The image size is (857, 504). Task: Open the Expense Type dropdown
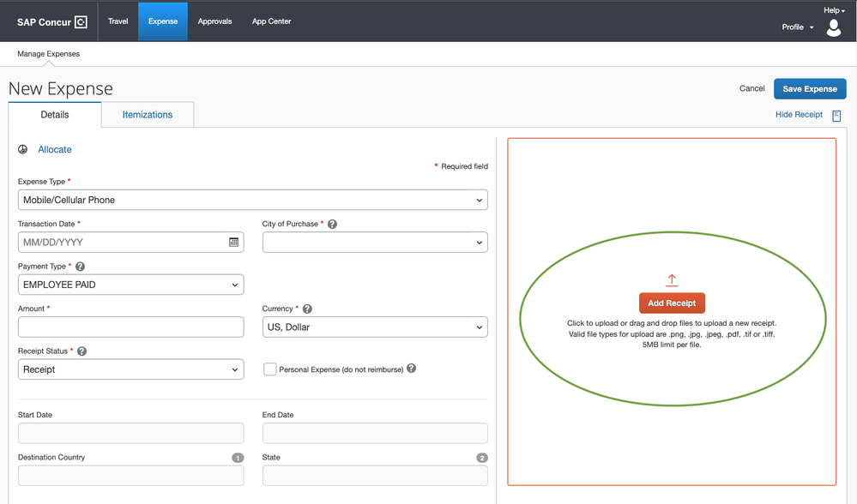[x=252, y=200]
